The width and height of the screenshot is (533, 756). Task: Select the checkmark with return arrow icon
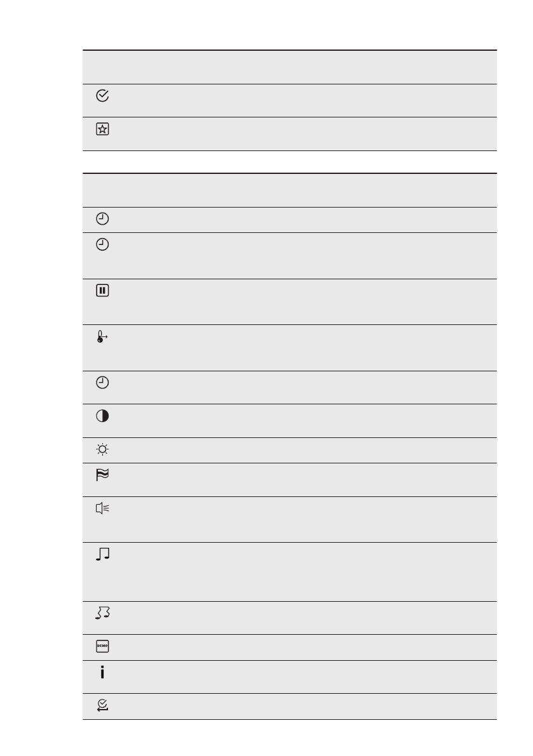click(x=102, y=706)
